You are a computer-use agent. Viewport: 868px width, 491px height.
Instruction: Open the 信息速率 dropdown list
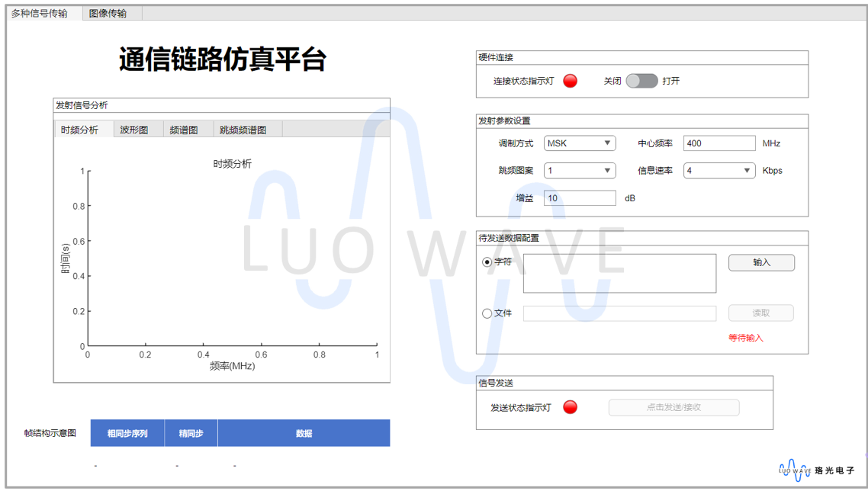tap(719, 171)
